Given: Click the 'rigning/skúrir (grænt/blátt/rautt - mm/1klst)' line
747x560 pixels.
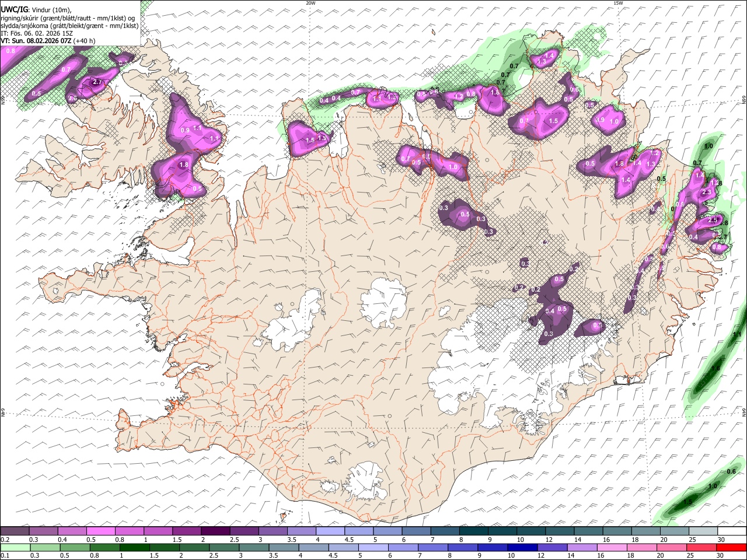Looking at the screenshot, I should pyautogui.click(x=68, y=18).
